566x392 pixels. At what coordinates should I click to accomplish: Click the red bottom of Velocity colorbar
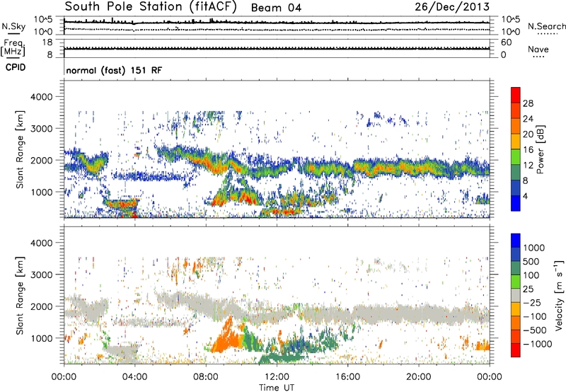516,350
